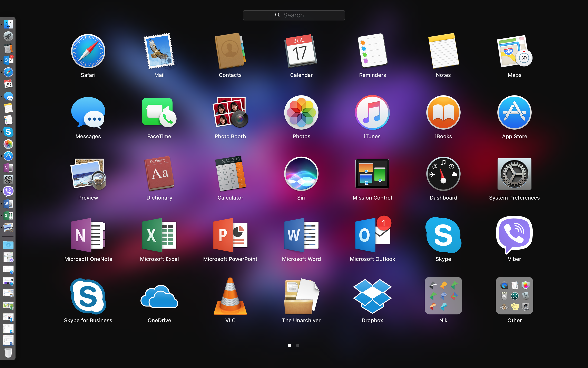Open Viber from the Dock
588x368 pixels.
tap(8, 192)
